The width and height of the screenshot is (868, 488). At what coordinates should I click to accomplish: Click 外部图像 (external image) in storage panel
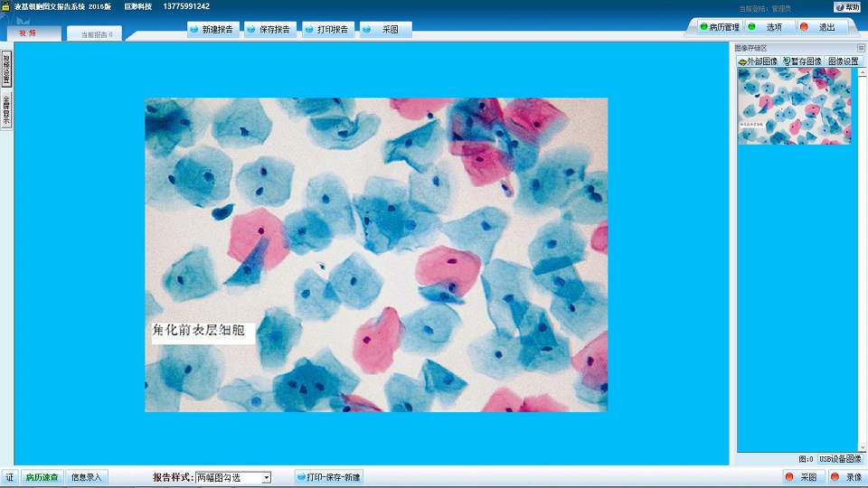tap(758, 61)
